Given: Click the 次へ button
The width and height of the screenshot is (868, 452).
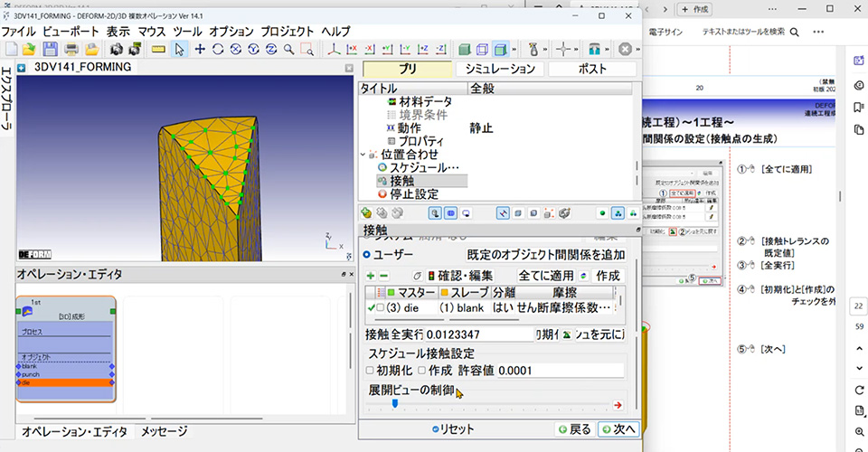Looking at the screenshot, I should [618, 429].
